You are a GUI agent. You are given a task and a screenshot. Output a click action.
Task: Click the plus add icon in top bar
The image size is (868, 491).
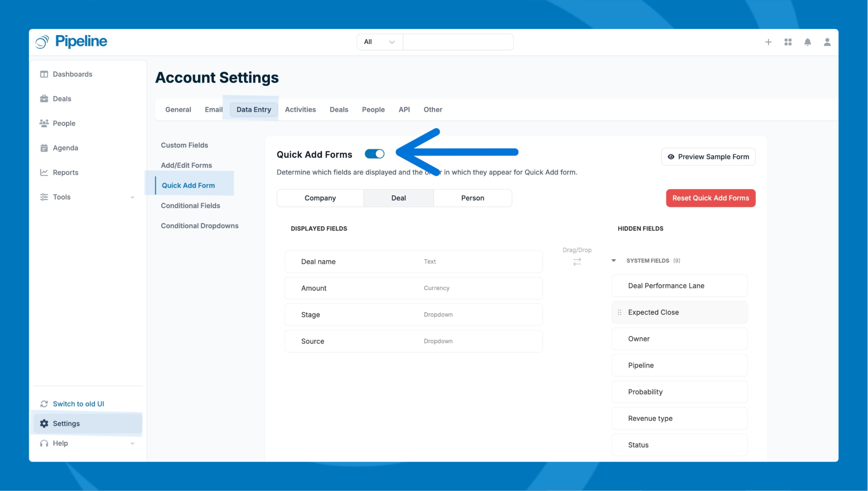click(x=768, y=42)
